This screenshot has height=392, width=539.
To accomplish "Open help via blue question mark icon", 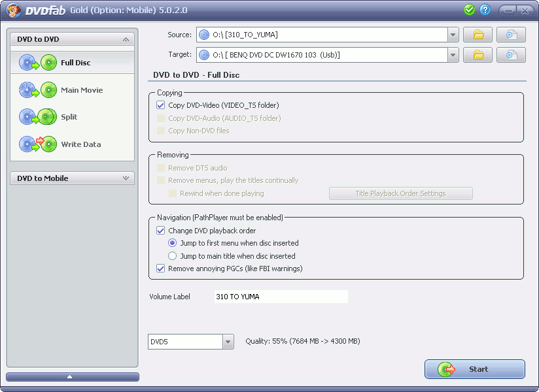I will coord(485,10).
